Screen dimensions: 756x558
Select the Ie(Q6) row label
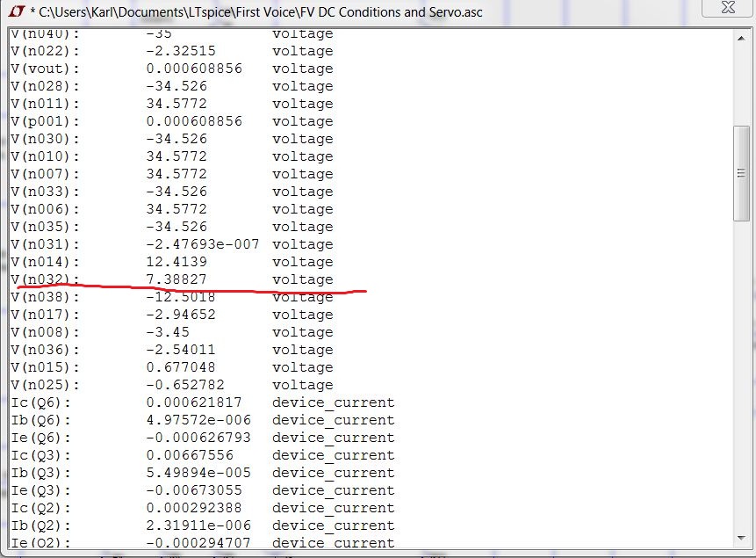click(40, 438)
